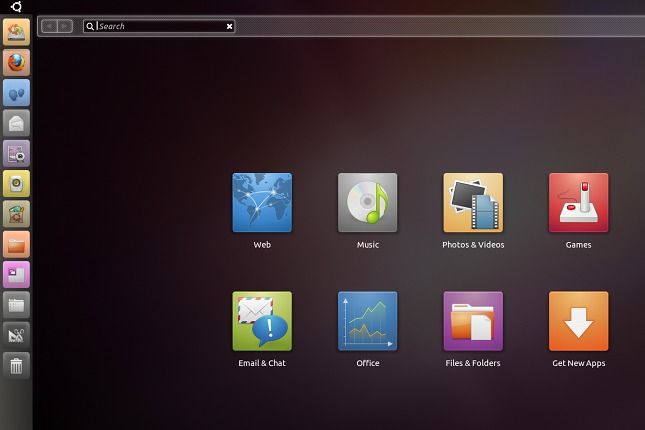Go back using the left arrow
Screen dimensions: 645x430
click(50, 26)
